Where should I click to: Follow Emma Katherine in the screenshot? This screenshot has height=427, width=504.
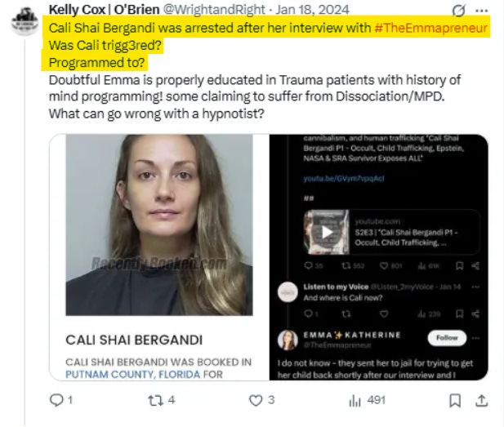click(x=447, y=338)
